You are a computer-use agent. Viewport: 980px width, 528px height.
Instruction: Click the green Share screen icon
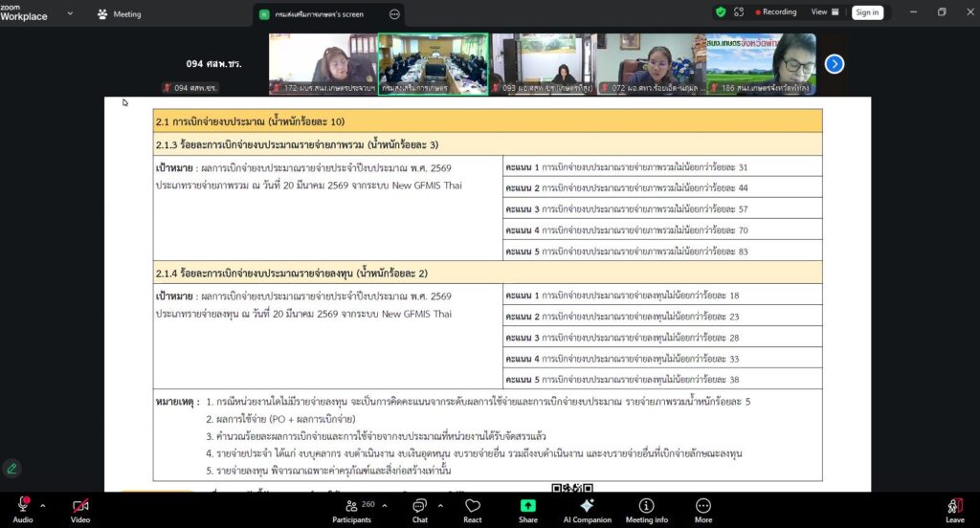(x=528, y=507)
